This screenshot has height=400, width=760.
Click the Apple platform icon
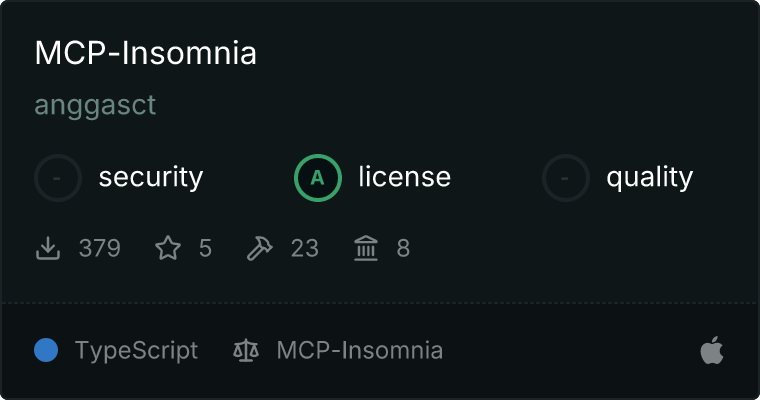click(x=711, y=350)
